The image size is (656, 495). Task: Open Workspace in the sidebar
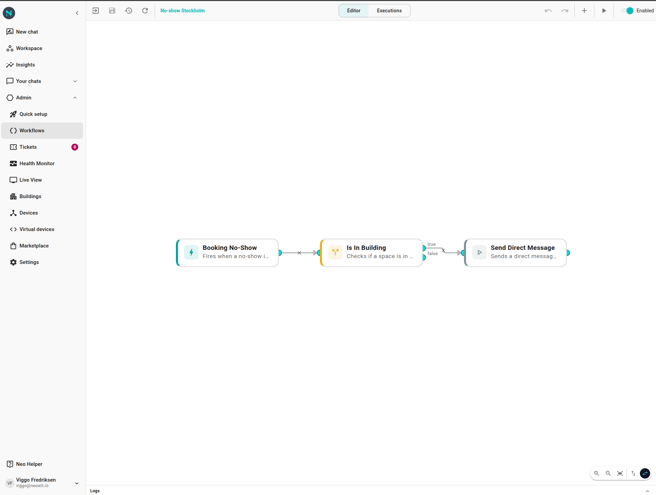click(42, 48)
